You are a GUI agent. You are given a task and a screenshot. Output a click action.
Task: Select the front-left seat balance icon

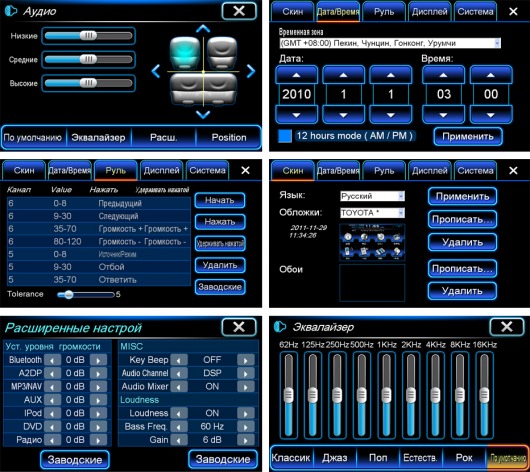coord(185,53)
